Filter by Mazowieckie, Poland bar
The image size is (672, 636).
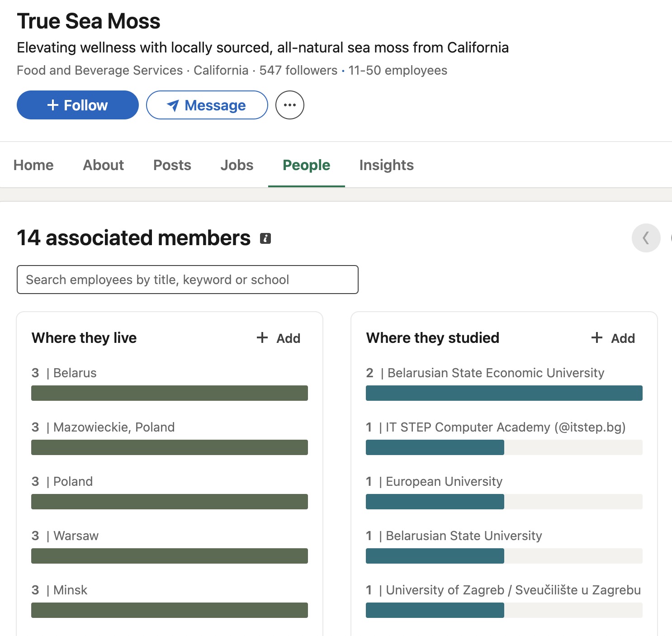(x=170, y=447)
